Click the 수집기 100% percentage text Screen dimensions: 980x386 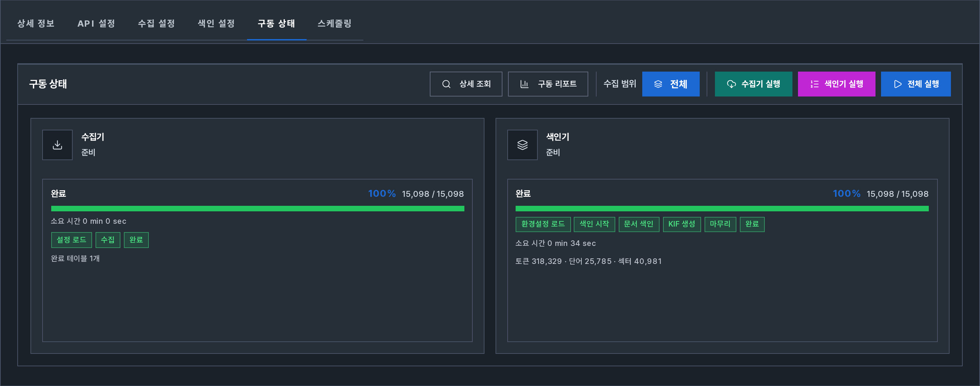tap(382, 194)
